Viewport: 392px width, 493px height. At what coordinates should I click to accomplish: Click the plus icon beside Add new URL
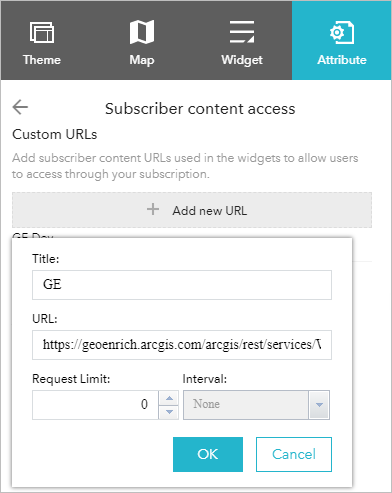(153, 210)
